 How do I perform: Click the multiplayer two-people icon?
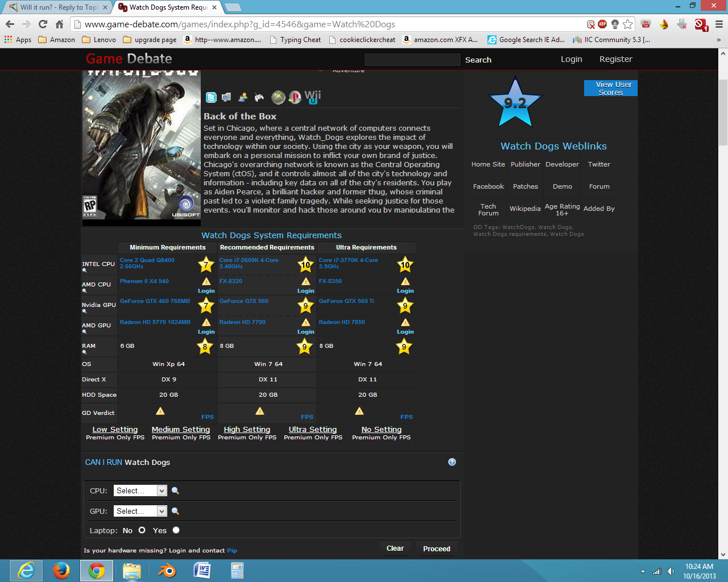243,98
